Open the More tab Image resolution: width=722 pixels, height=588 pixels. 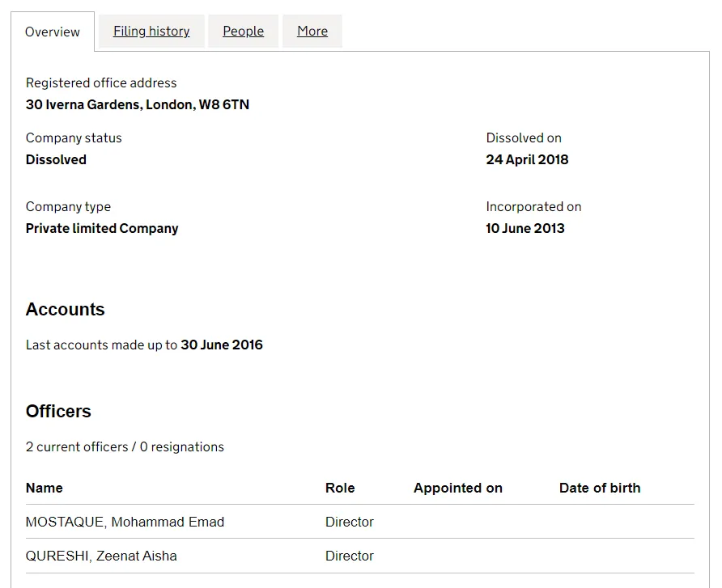(x=312, y=32)
